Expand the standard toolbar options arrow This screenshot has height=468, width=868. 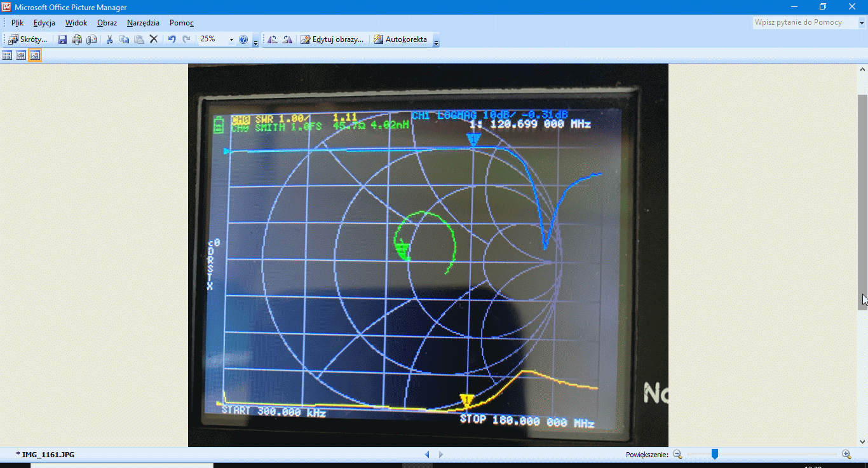255,42
